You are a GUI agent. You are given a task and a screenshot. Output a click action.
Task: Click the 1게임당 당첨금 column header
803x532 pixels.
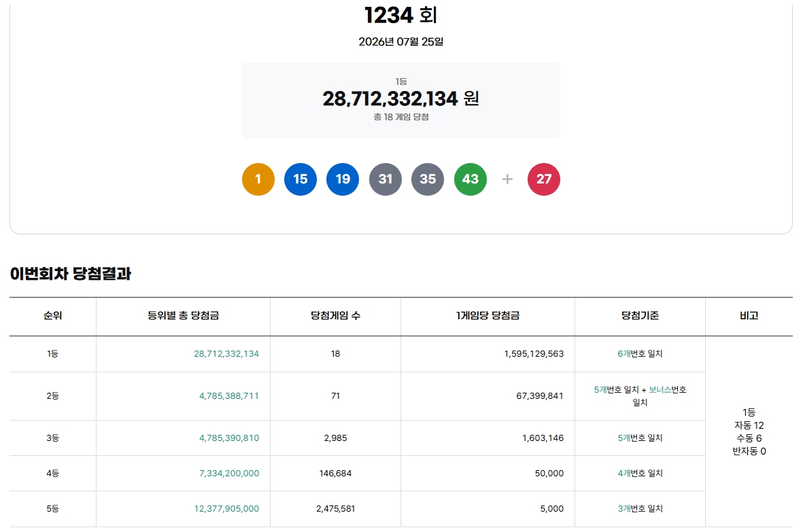click(488, 316)
